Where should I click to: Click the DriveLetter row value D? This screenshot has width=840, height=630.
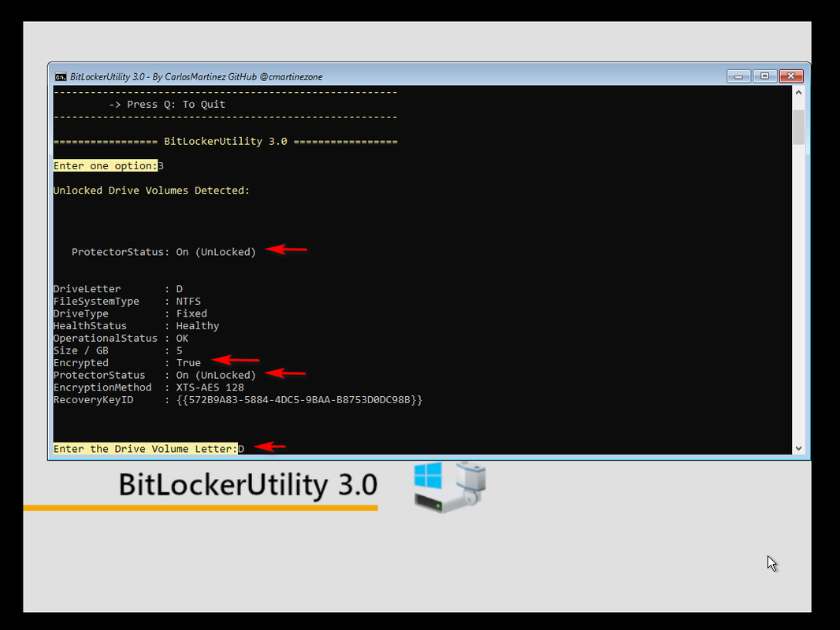180,289
